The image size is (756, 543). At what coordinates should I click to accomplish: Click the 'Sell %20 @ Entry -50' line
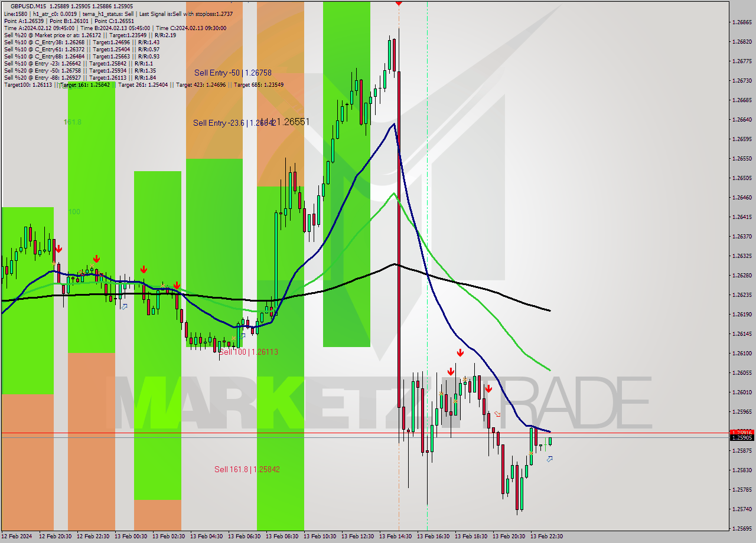(x=80, y=70)
